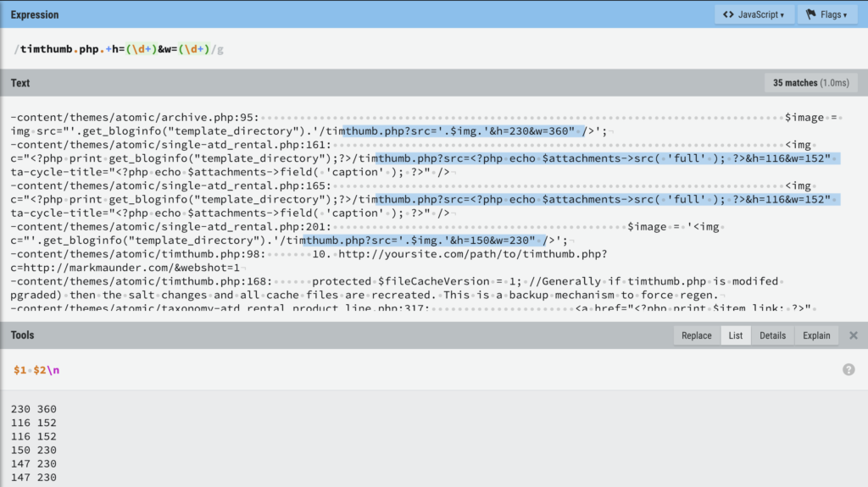The height and width of the screenshot is (487, 868).
Task: Open help via the question mark icon
Action: [x=849, y=370]
